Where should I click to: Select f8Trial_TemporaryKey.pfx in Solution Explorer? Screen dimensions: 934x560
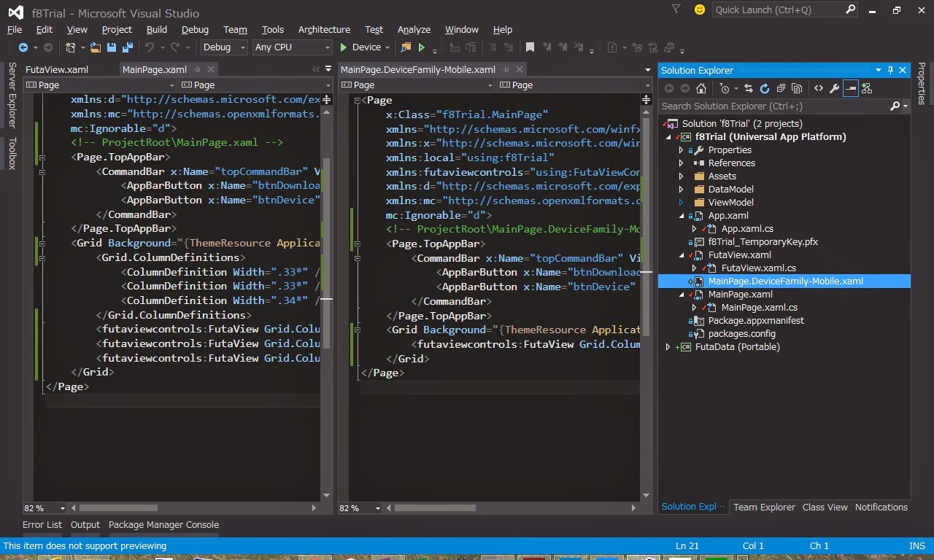pyautogui.click(x=763, y=241)
